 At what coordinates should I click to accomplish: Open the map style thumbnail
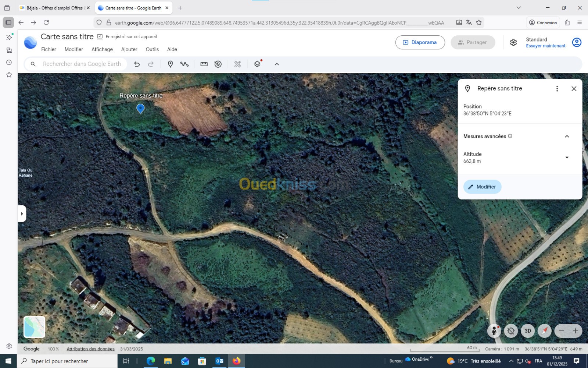tap(35, 327)
